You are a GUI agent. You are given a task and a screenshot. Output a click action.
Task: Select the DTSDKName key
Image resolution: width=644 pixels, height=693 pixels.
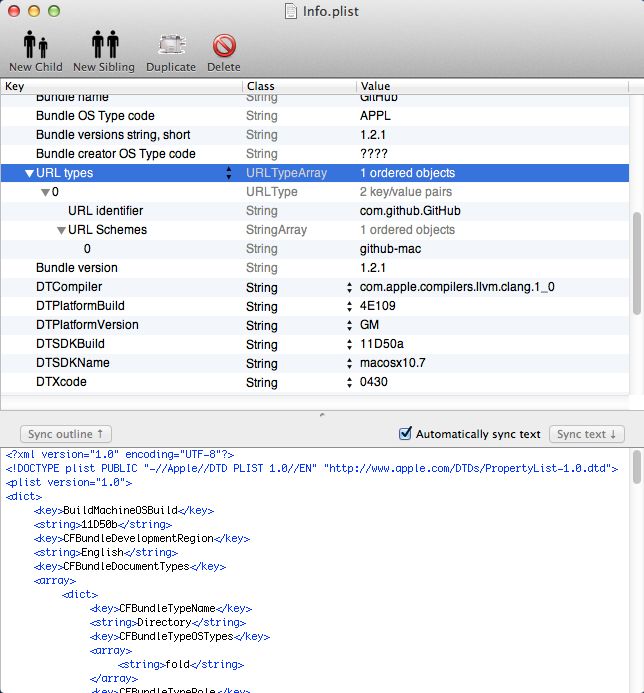pos(72,363)
